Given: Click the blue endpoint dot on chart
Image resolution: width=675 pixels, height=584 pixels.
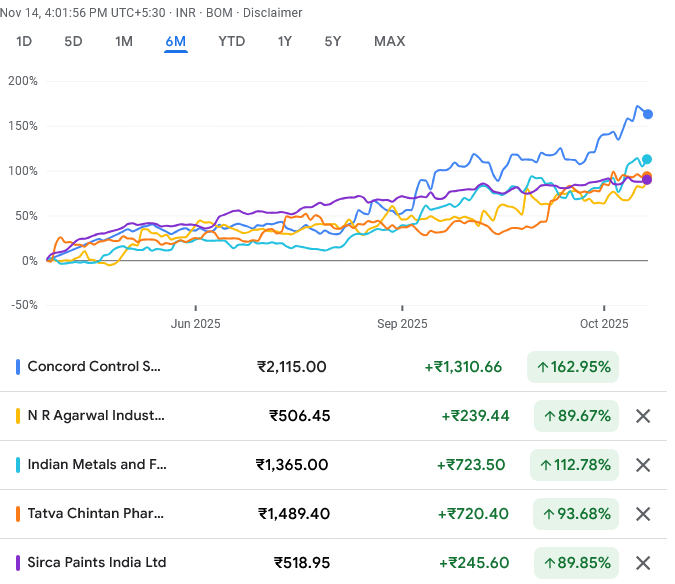Looking at the screenshot, I should (648, 114).
